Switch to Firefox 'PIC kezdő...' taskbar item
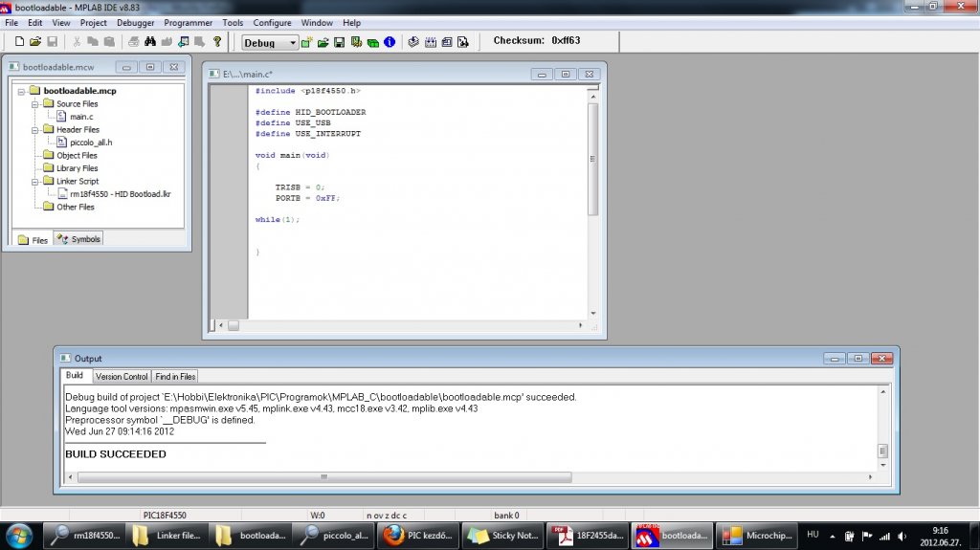This screenshot has height=550, width=980. [x=417, y=536]
